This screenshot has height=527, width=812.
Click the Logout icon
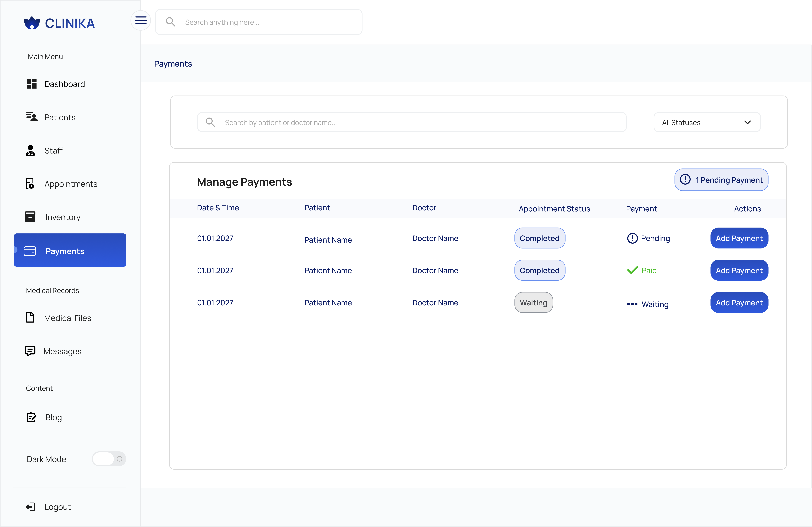point(30,507)
